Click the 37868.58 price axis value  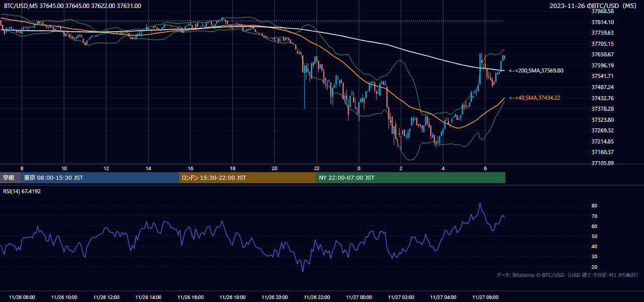(603, 11)
